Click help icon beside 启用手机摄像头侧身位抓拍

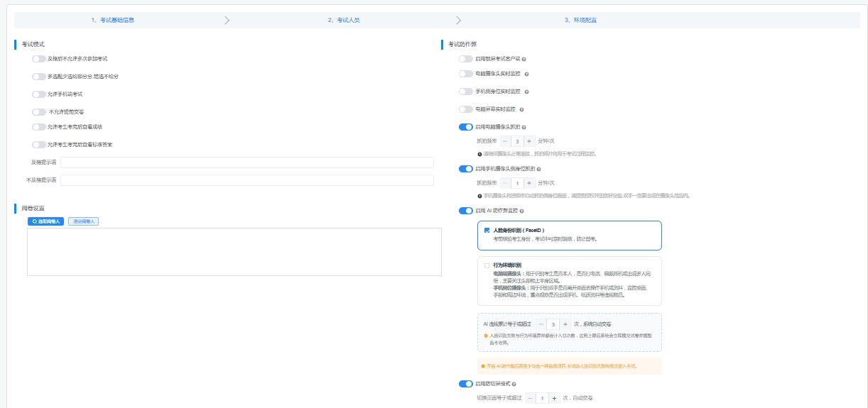(x=539, y=170)
